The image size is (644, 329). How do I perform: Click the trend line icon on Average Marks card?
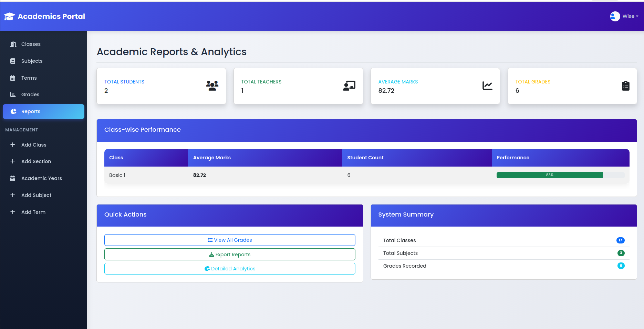coord(487,86)
